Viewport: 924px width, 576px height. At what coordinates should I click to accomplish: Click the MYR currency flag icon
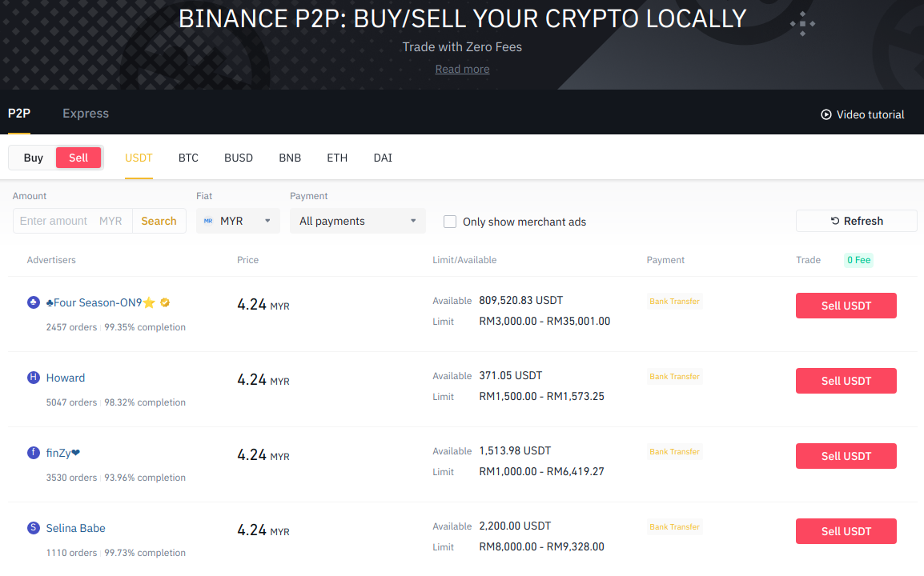coord(208,221)
